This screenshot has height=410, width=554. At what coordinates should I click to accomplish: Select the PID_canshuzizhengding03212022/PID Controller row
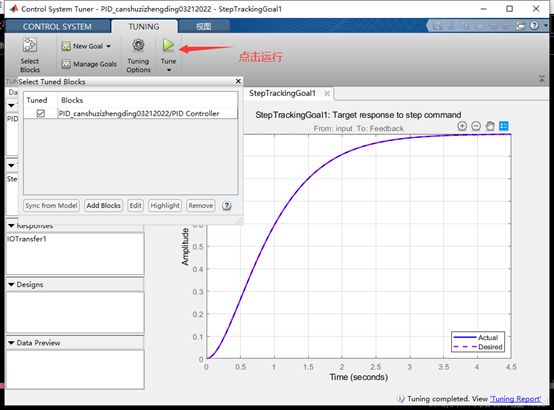tap(131, 113)
